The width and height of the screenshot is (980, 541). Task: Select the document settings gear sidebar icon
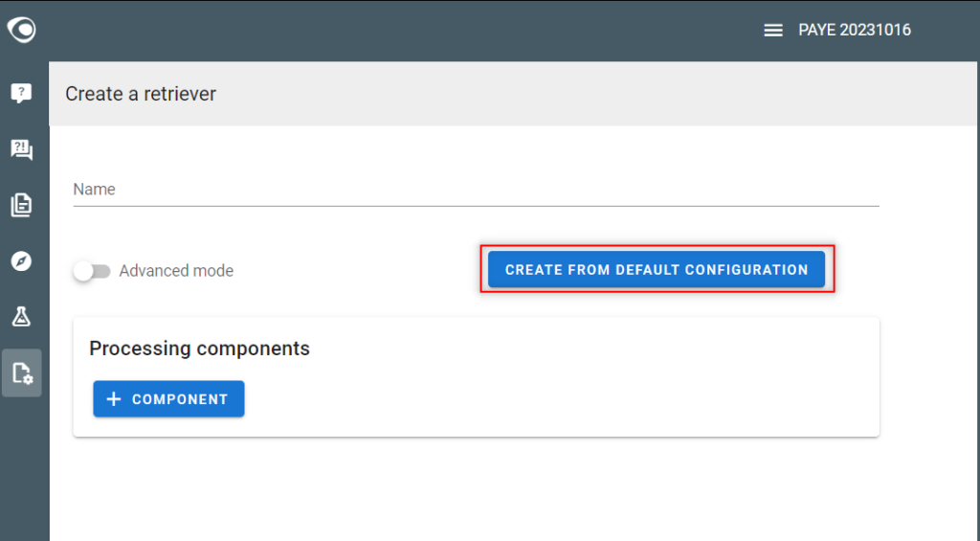coord(22,372)
